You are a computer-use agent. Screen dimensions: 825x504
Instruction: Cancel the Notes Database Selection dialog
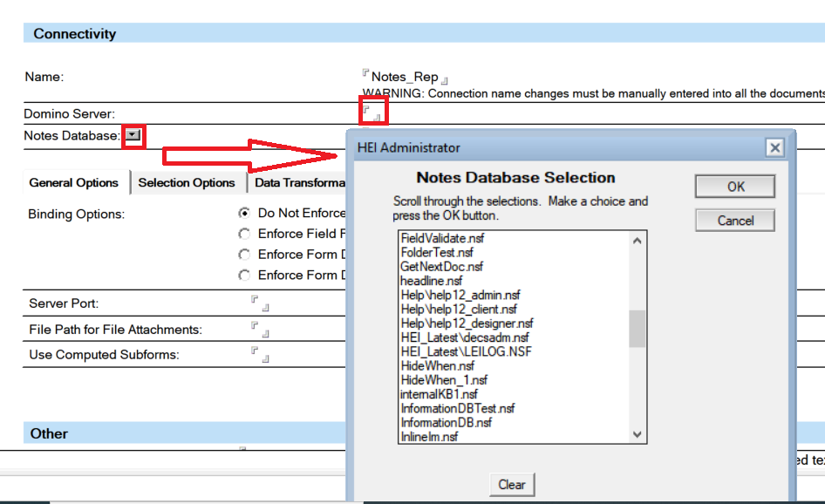click(734, 221)
